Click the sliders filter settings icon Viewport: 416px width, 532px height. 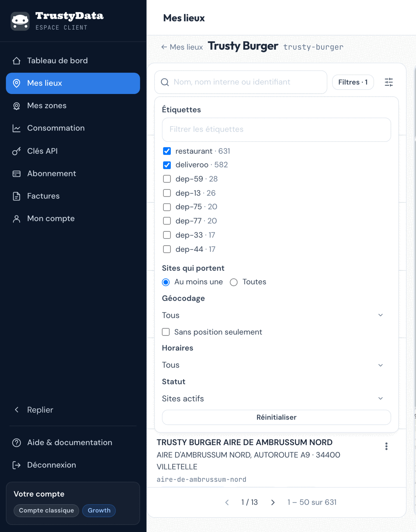tap(389, 82)
